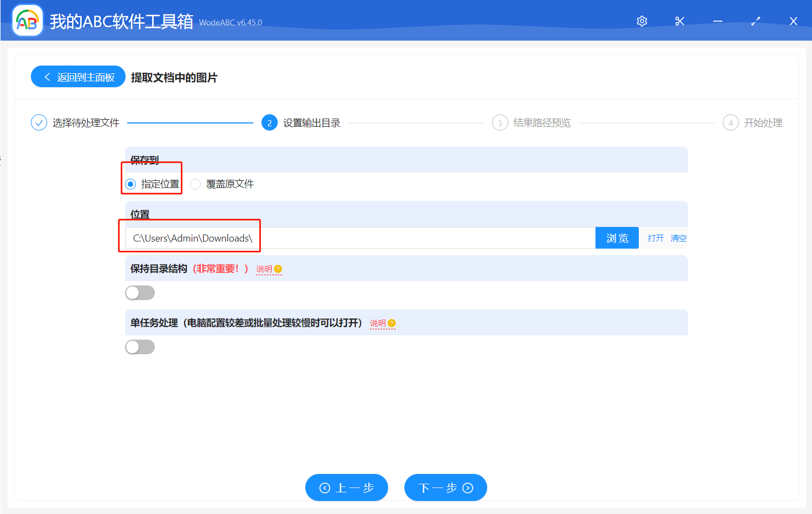Click the question mark beside 单任务处理 说明
Image resolution: width=812 pixels, height=514 pixels.
tap(392, 322)
